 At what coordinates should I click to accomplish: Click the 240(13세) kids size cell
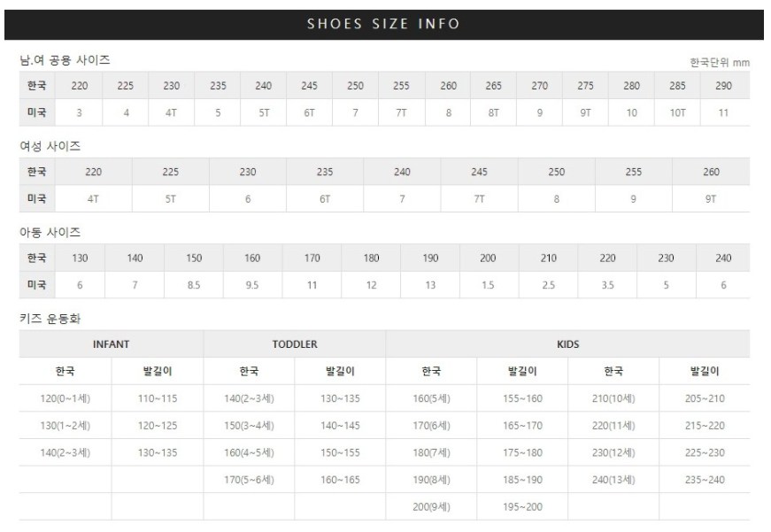point(613,480)
